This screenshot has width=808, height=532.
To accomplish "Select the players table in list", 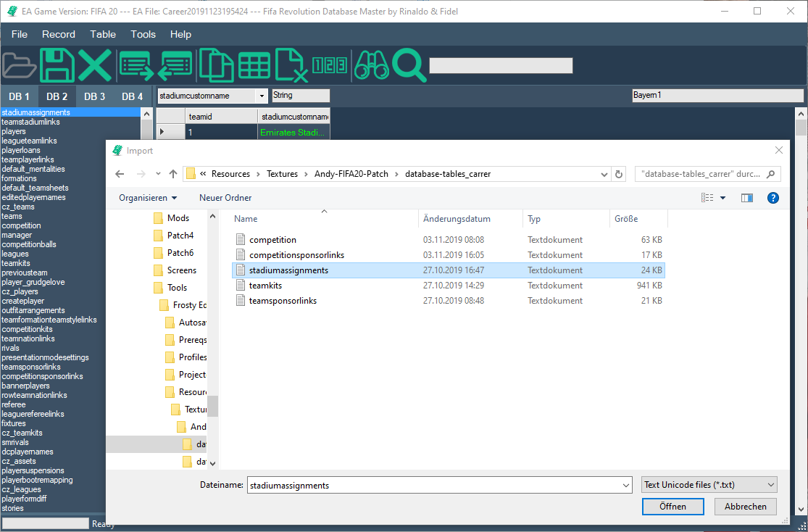I will click(13, 131).
